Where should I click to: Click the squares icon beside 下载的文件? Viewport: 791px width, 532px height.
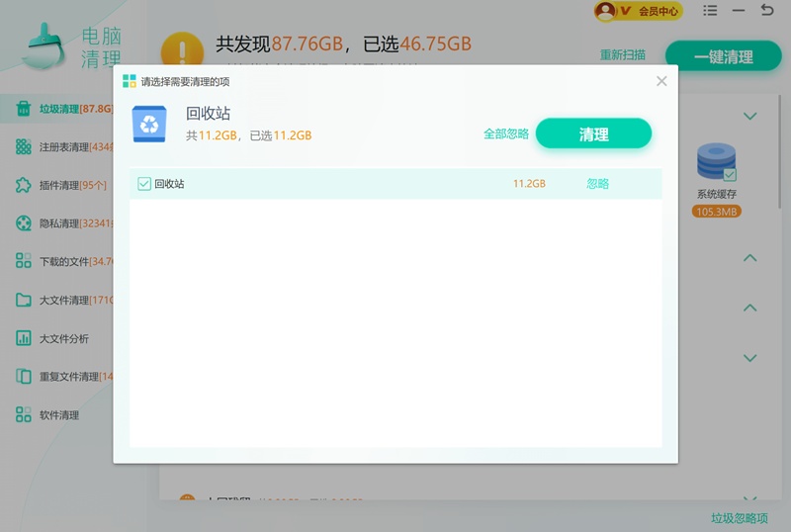tap(23, 260)
